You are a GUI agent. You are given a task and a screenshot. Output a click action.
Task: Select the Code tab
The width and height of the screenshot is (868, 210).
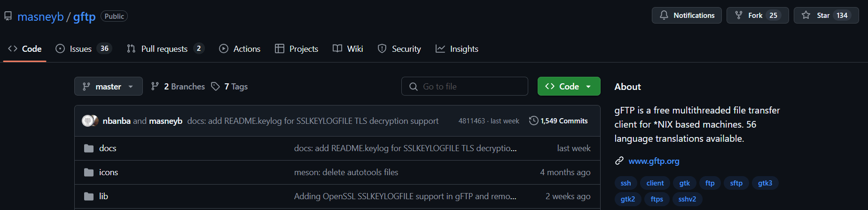click(x=24, y=48)
